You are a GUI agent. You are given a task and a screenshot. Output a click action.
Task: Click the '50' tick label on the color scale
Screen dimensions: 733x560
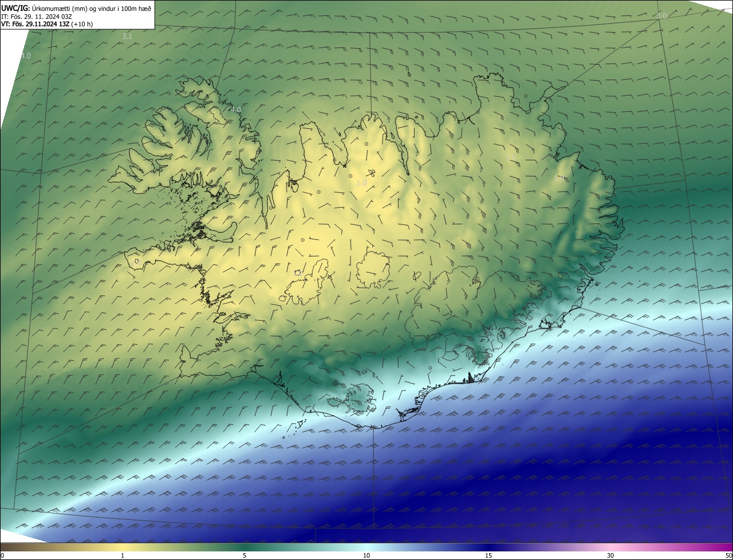click(x=728, y=555)
